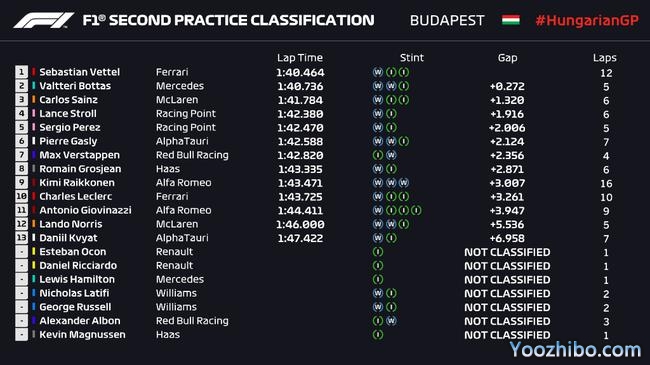Screen dimensions: 650x365
Task: Click the Hungarian flag icon
Action: tap(511, 20)
